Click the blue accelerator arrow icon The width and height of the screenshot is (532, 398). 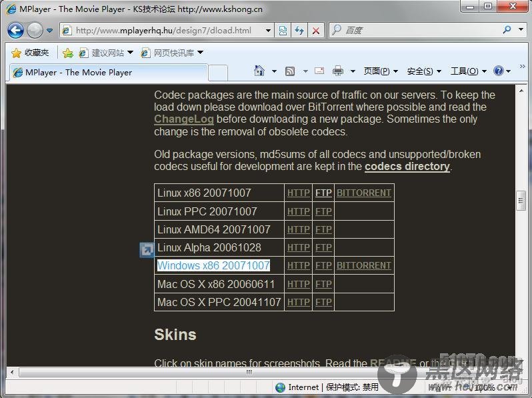147,251
